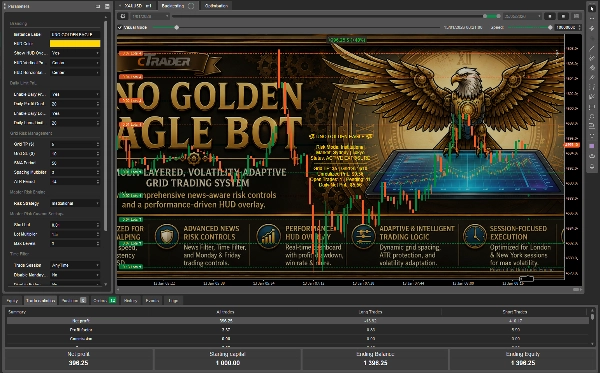Screen dimensions: 600x373
Task: Open the Enable Daily Loss dropdown
Action: tap(75, 113)
